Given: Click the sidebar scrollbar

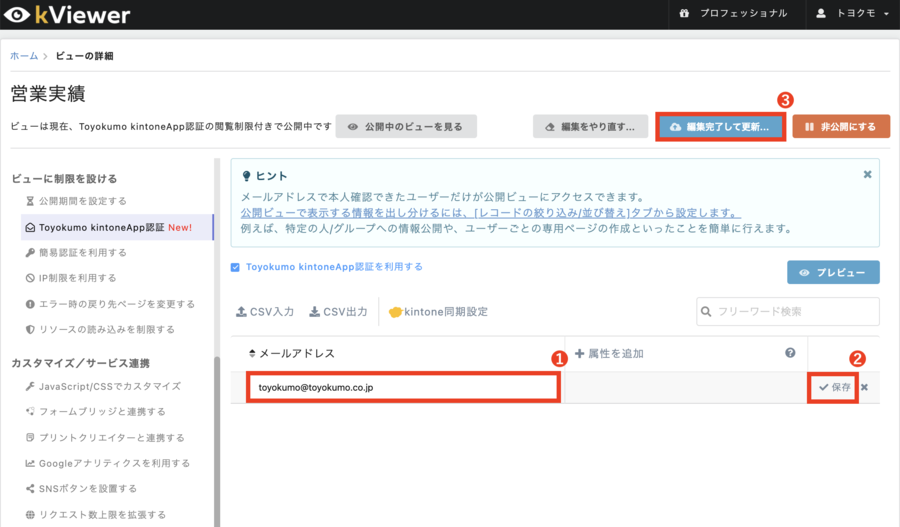Looking at the screenshot, I should pyautogui.click(x=217, y=441).
